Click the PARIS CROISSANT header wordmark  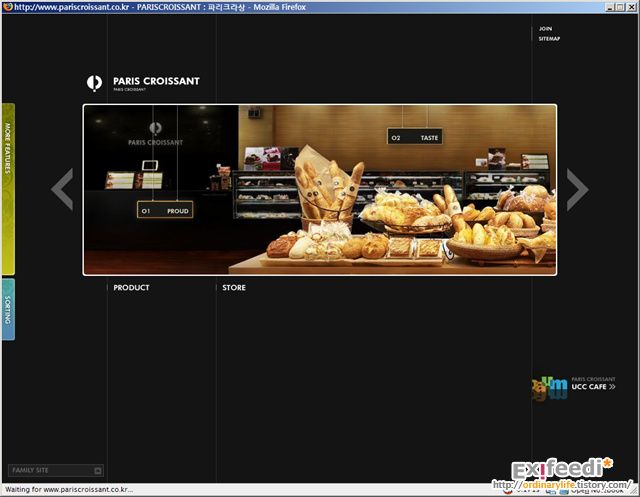(x=156, y=81)
